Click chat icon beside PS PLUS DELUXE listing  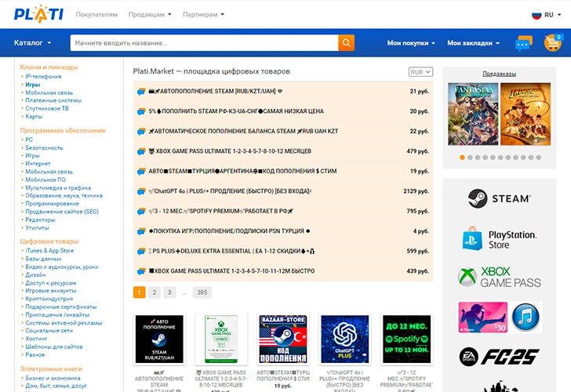(x=141, y=252)
